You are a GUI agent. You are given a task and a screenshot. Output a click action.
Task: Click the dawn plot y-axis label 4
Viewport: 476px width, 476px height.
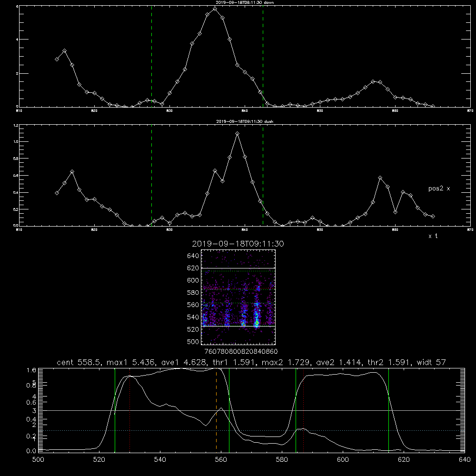pyautogui.click(x=17, y=40)
